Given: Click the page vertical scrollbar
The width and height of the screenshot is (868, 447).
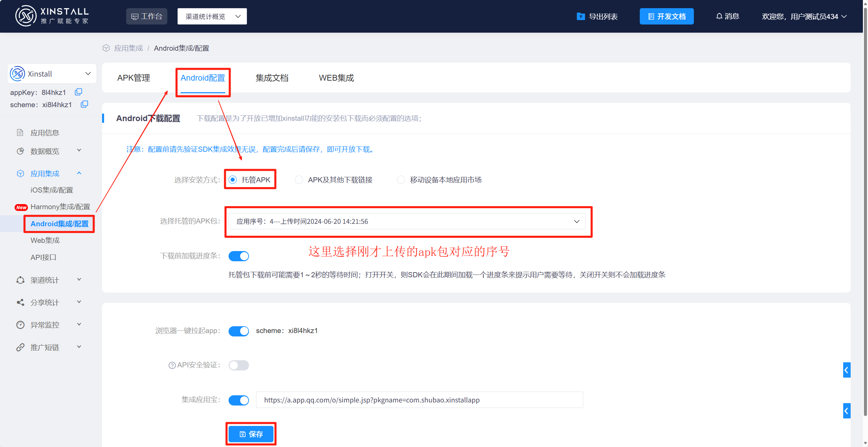Looking at the screenshot, I should [x=865, y=211].
